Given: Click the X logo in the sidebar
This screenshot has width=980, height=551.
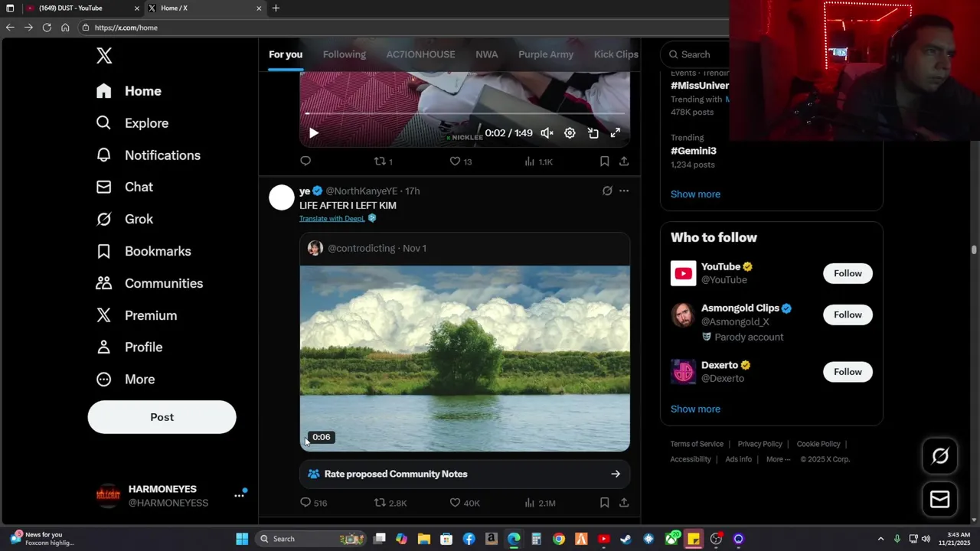Looking at the screenshot, I should (x=104, y=55).
